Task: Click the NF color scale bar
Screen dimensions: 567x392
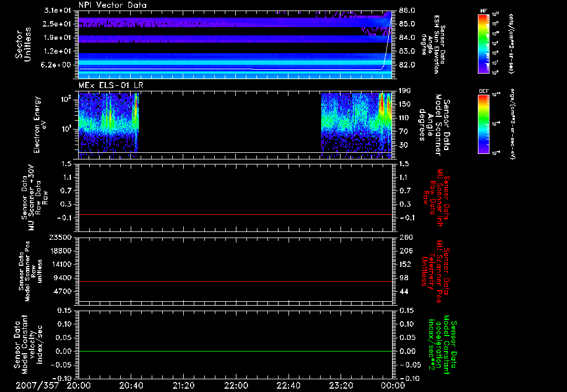Action: point(483,44)
